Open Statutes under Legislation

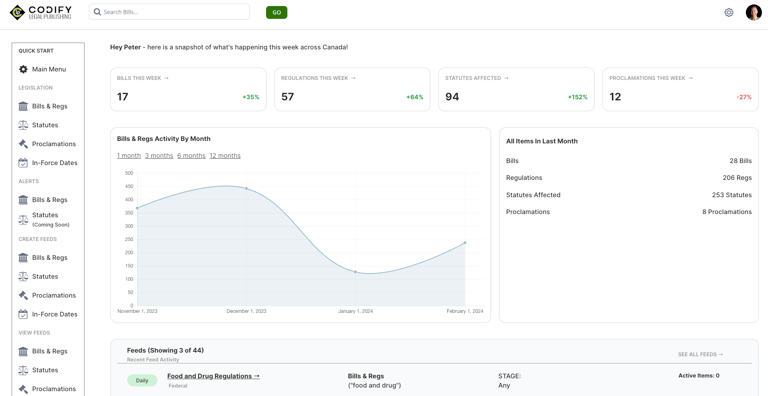tap(45, 125)
